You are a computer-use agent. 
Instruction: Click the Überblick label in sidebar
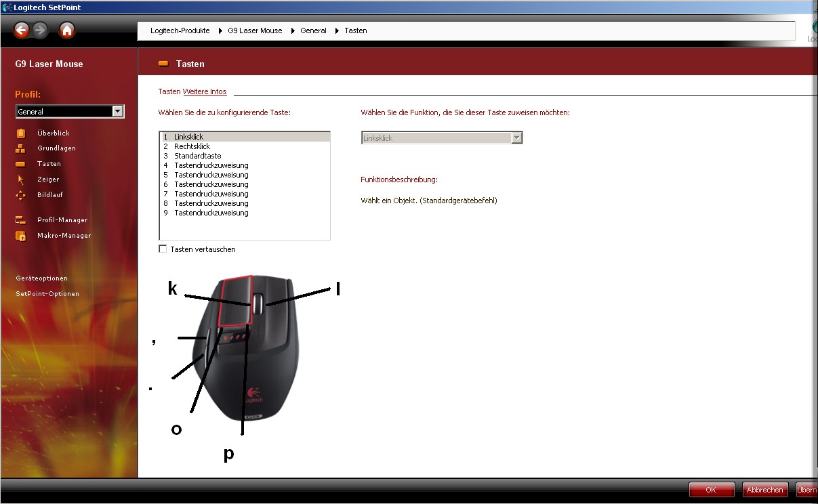tap(54, 133)
